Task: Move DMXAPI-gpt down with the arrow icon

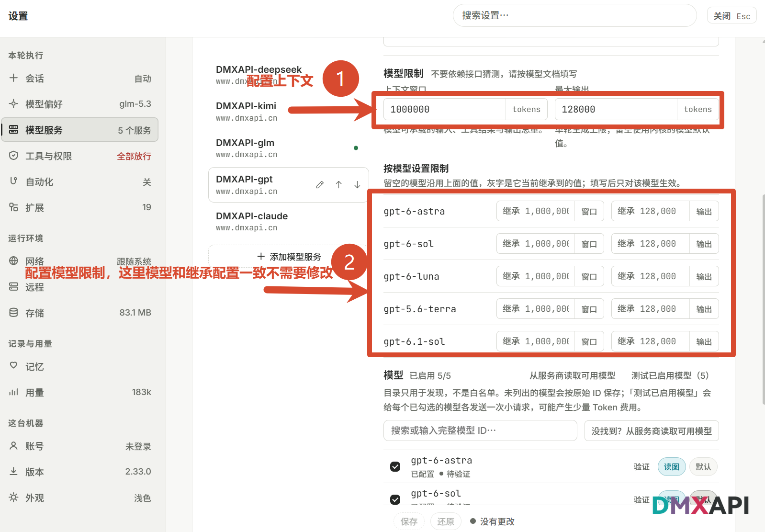Action: [x=357, y=185]
